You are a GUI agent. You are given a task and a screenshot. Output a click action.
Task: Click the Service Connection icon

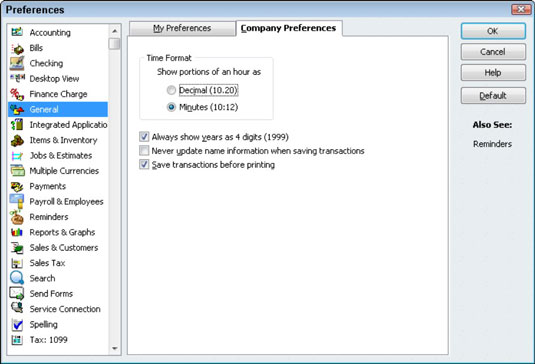[x=17, y=308]
